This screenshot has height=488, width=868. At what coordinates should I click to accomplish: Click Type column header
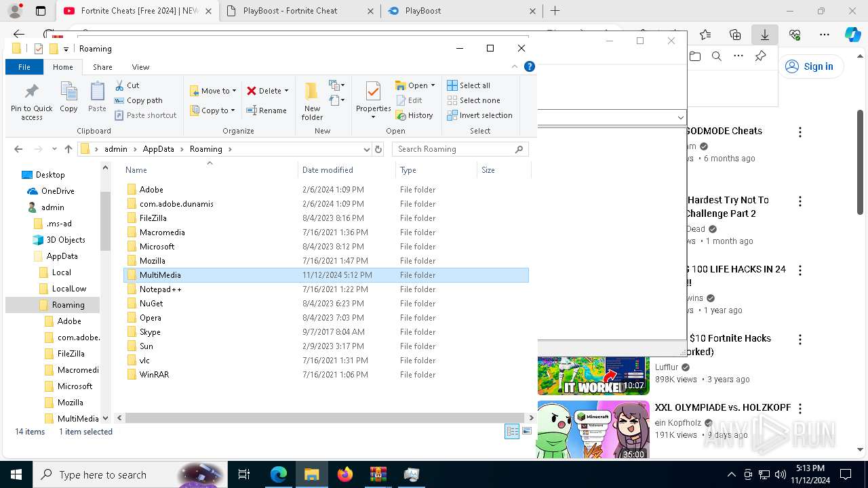pos(437,170)
